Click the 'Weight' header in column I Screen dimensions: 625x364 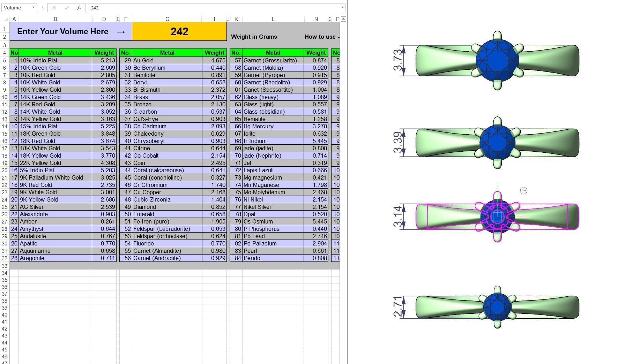click(x=214, y=53)
